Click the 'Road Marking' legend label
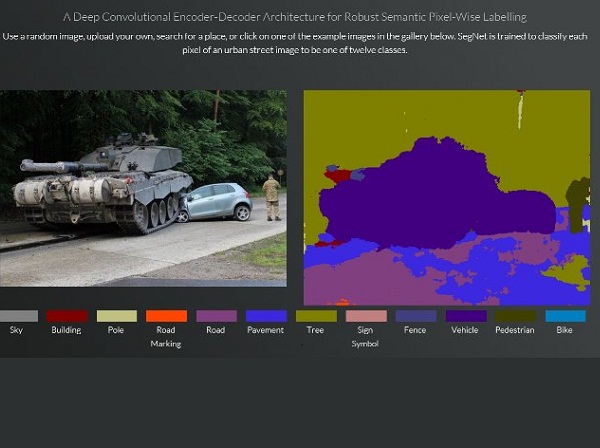 [x=166, y=337]
